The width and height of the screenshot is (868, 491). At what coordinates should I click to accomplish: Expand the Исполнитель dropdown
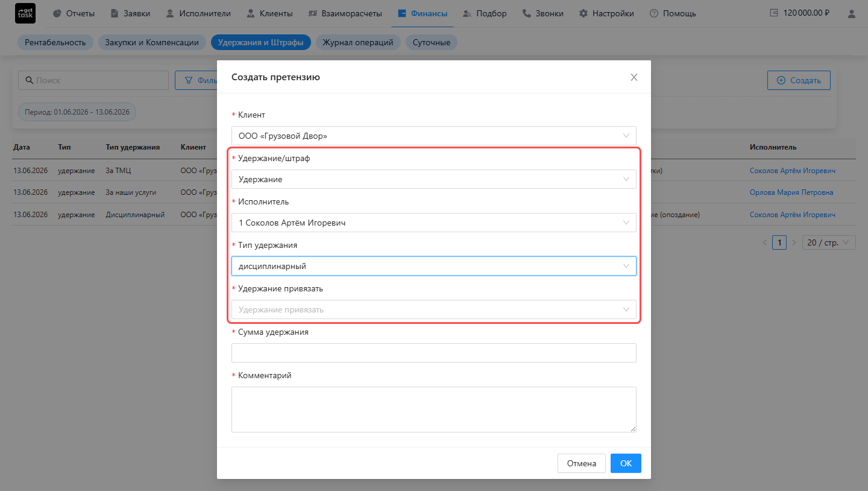(x=434, y=223)
